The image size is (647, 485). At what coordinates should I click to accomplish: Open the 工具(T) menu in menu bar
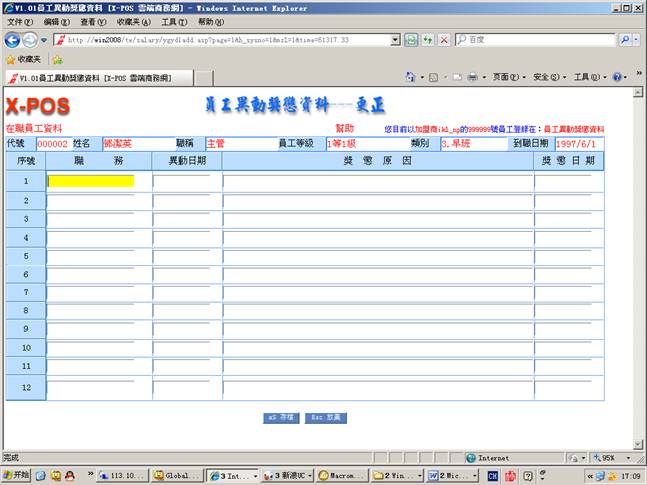pos(174,21)
